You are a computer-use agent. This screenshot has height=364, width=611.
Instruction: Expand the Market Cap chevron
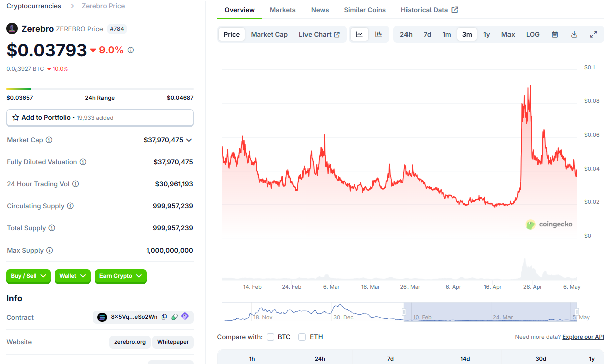pos(189,140)
